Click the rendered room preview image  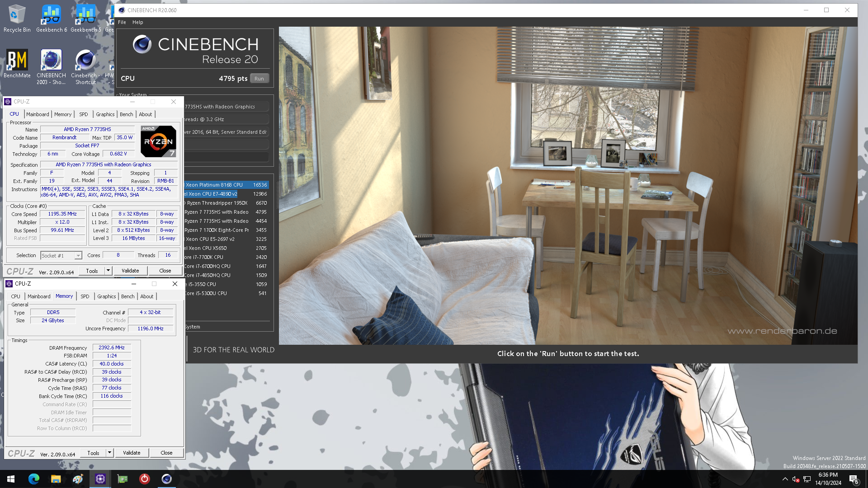pyautogui.click(x=568, y=185)
